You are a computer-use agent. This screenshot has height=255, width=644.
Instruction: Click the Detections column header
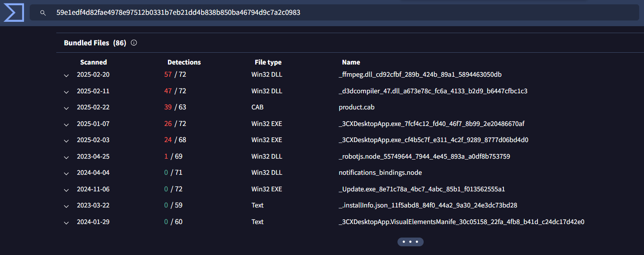[x=184, y=62]
